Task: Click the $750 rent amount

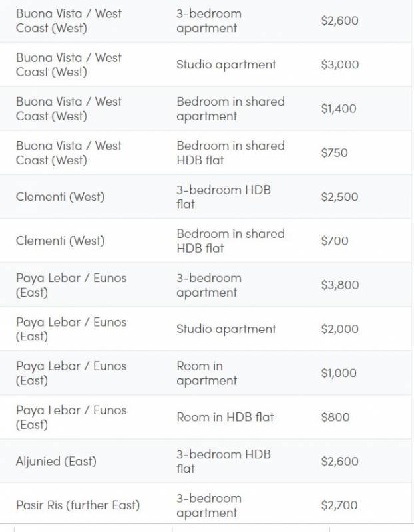Action: point(334,153)
